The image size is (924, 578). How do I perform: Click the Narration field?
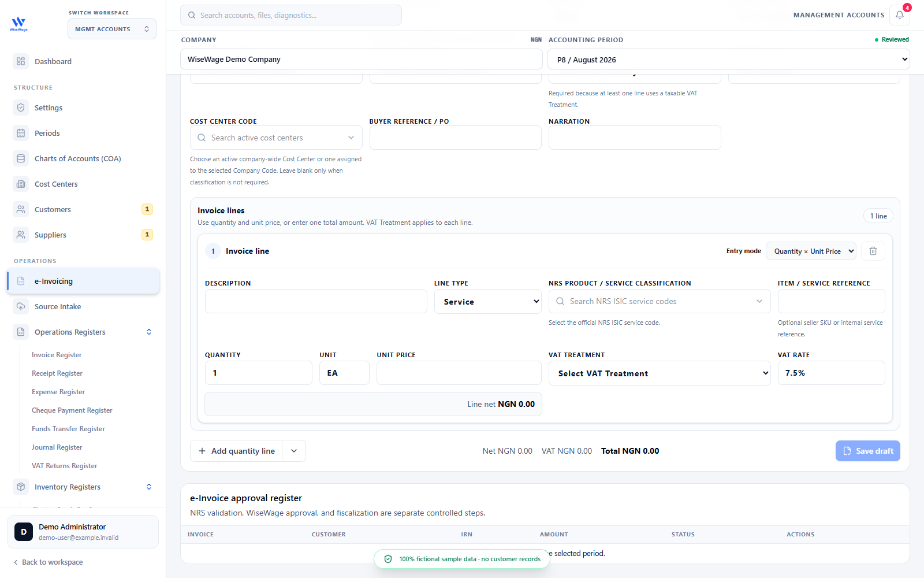(x=635, y=138)
